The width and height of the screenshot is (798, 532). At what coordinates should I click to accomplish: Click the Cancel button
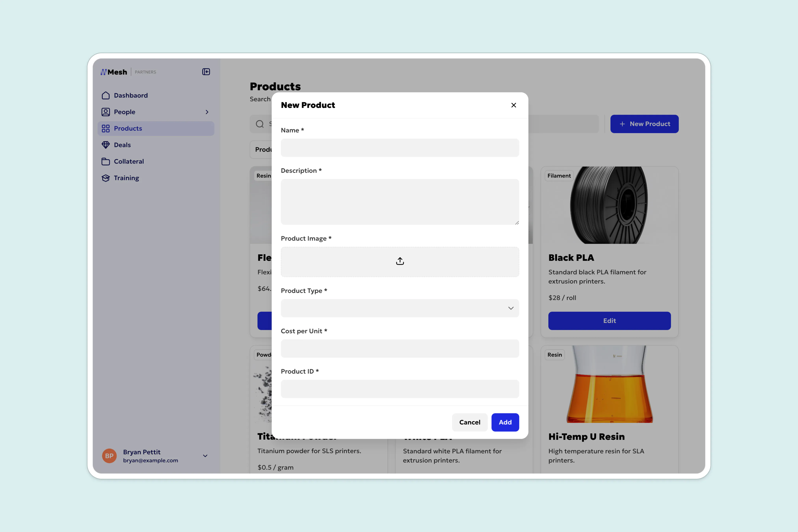tap(470, 422)
